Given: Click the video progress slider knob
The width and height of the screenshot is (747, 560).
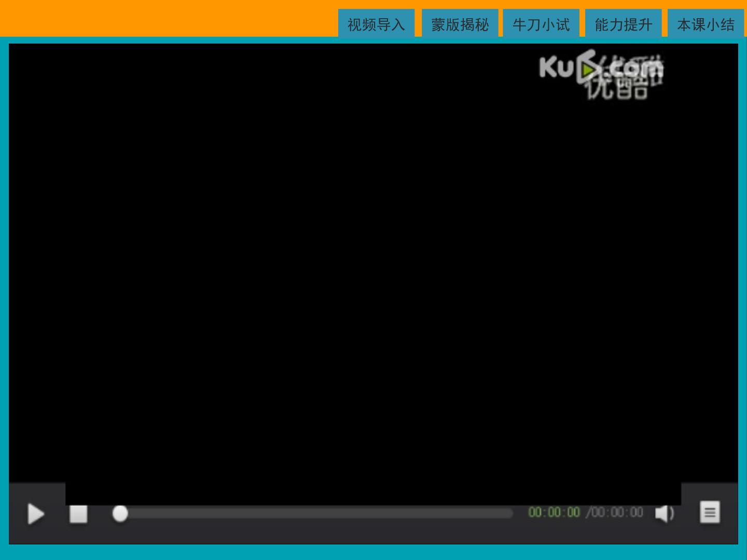Looking at the screenshot, I should tap(120, 513).
